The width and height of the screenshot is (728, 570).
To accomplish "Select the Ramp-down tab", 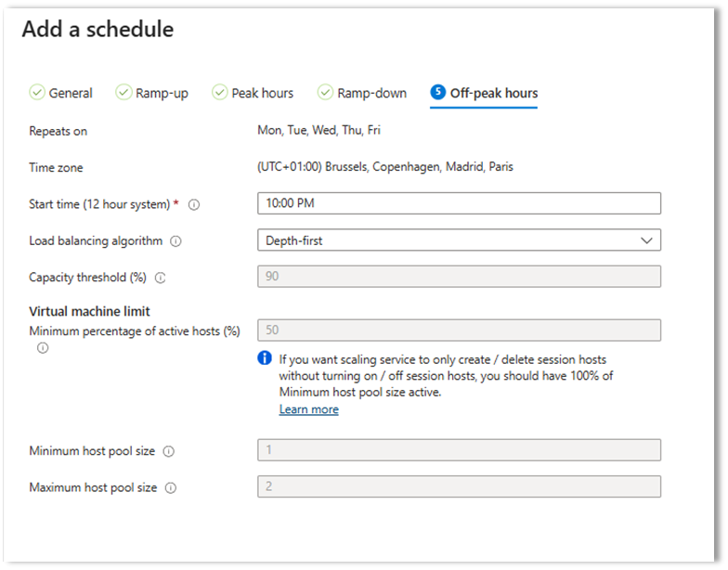I will coord(371,93).
